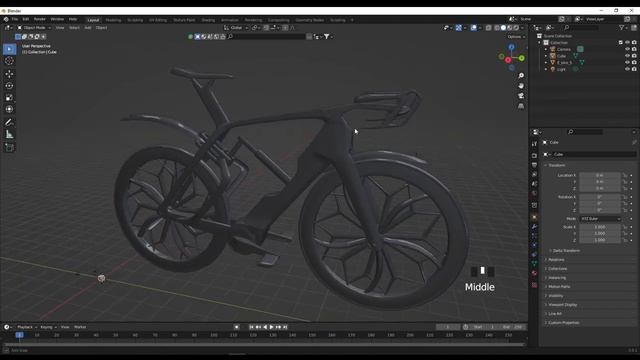This screenshot has height=360, width=640.
Task: Open timeline Keying menu
Action: click(x=48, y=327)
